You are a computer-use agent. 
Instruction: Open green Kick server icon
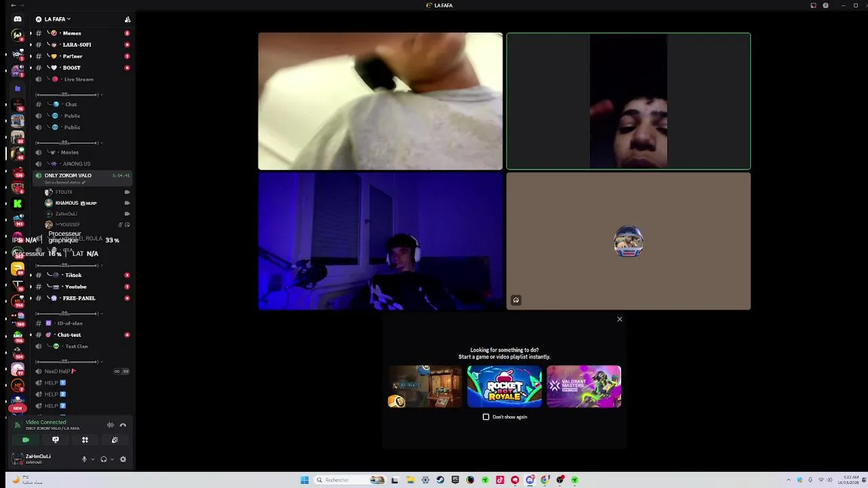(x=18, y=203)
